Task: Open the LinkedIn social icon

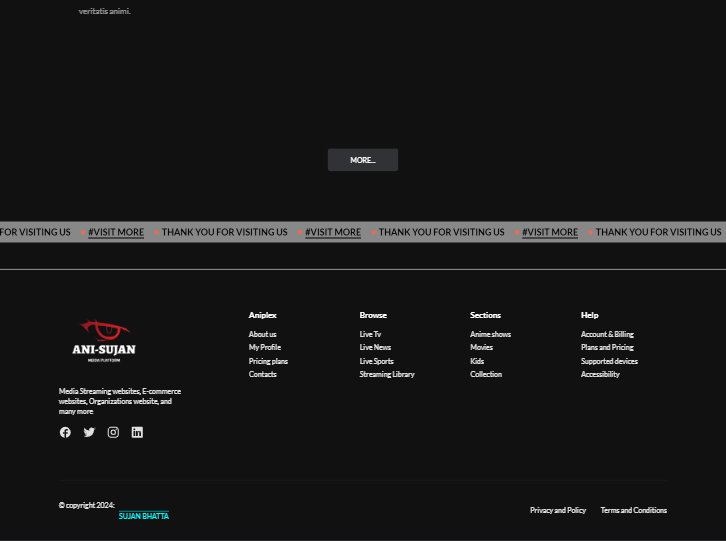Action: coord(137,432)
